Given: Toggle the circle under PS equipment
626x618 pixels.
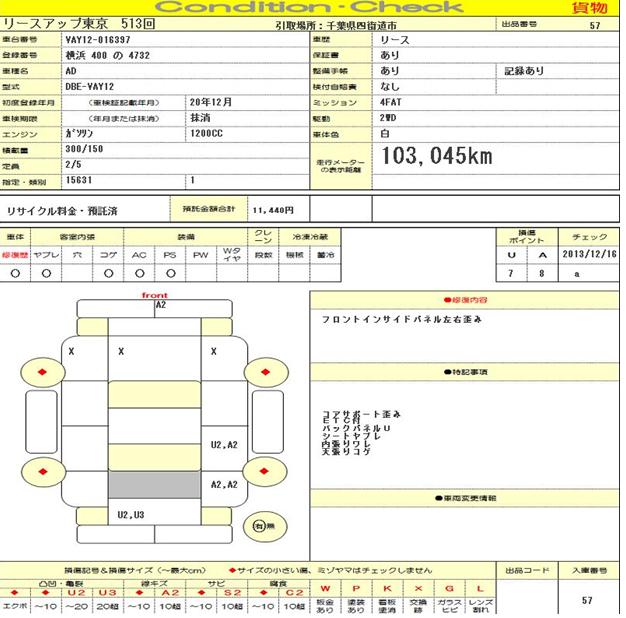Looking at the screenshot, I should pyautogui.click(x=169, y=272).
